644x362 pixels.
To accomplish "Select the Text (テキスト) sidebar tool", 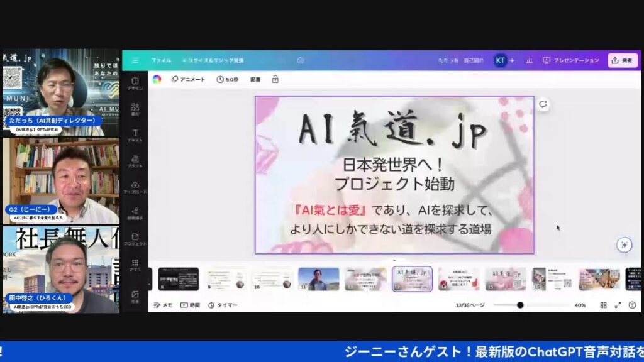I will 135,136.
